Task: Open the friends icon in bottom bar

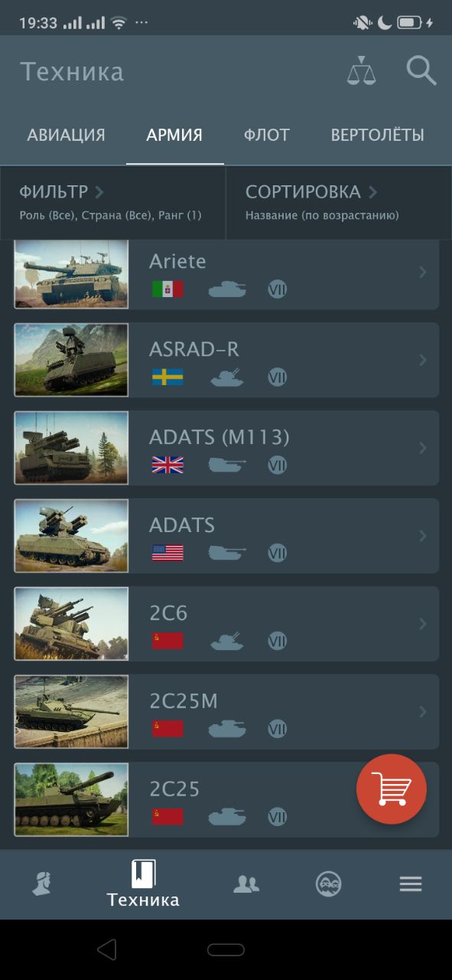Action: pos(246,884)
